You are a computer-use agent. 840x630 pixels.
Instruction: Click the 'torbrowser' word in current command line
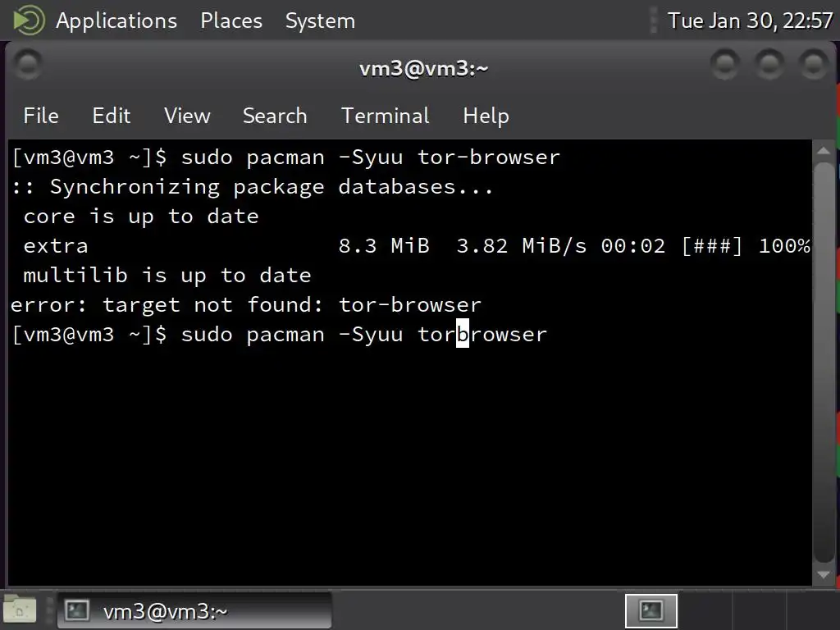point(482,335)
